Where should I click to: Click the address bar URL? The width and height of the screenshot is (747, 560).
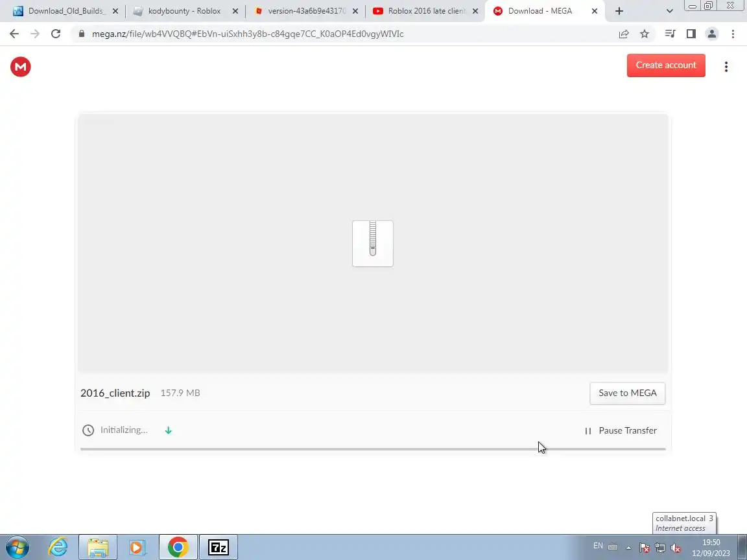[x=248, y=34]
